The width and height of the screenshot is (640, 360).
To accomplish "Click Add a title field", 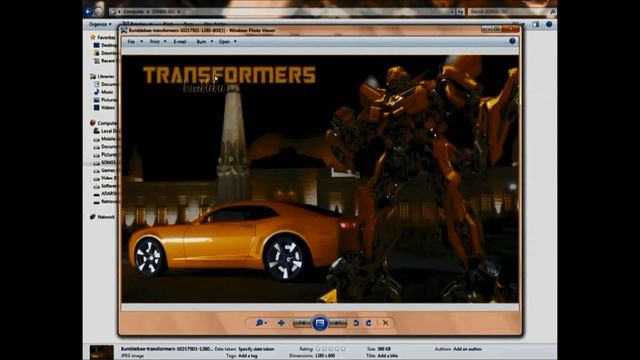I will (x=387, y=356).
